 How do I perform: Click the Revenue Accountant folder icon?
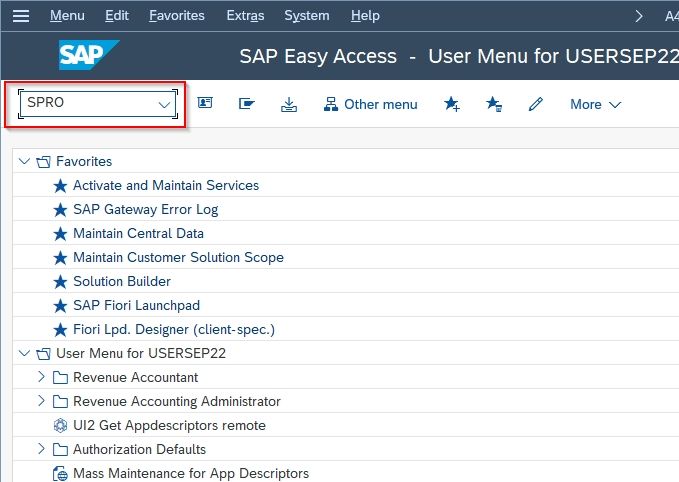tap(60, 378)
